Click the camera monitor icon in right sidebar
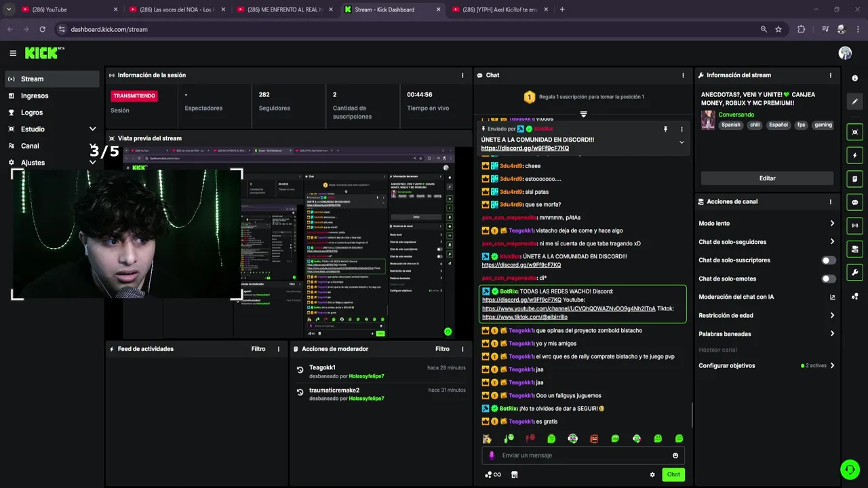 click(x=854, y=249)
